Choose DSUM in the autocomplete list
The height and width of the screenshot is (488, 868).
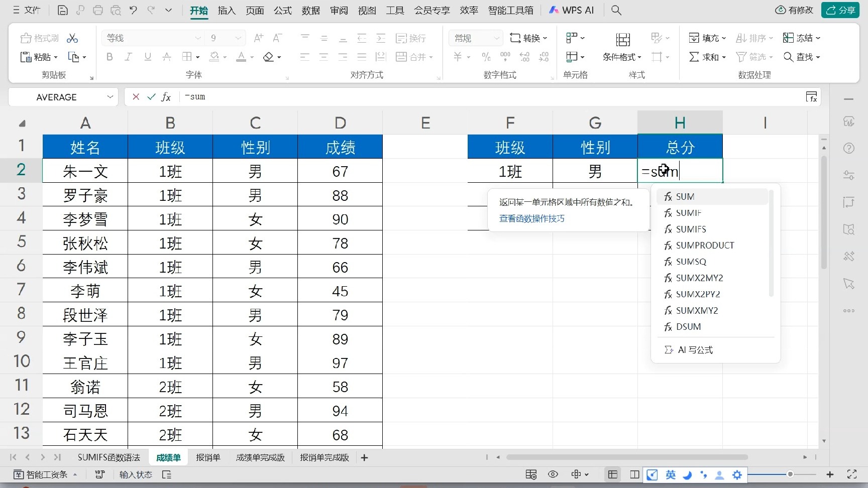pyautogui.click(x=712, y=327)
